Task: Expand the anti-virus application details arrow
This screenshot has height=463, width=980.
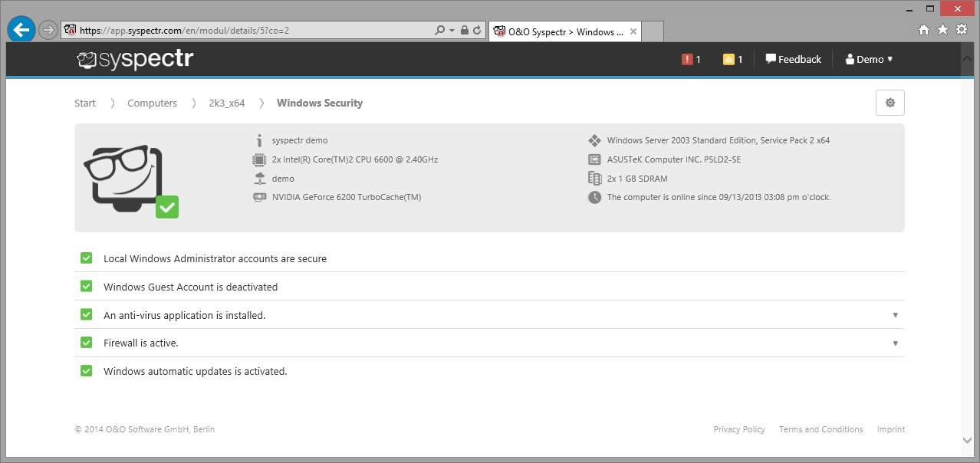Action: (895, 315)
